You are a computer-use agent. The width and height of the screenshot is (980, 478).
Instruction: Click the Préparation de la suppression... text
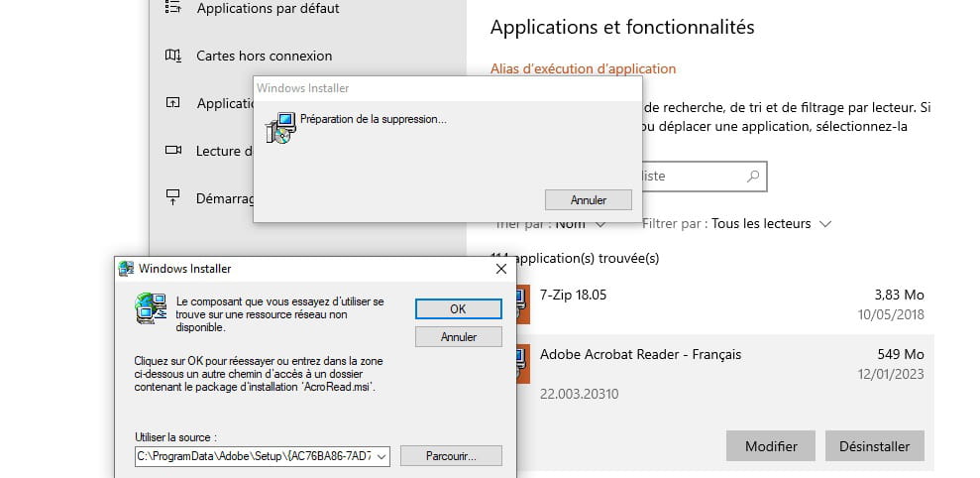tap(374, 119)
